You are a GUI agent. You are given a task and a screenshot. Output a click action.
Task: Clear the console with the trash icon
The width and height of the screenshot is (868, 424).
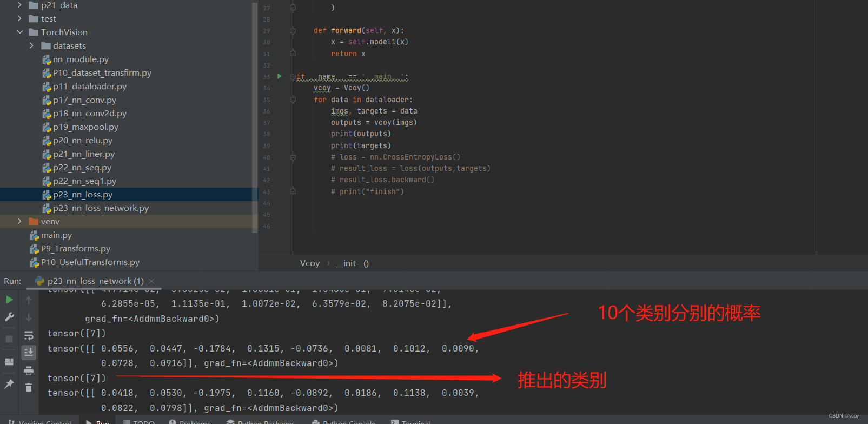29,388
